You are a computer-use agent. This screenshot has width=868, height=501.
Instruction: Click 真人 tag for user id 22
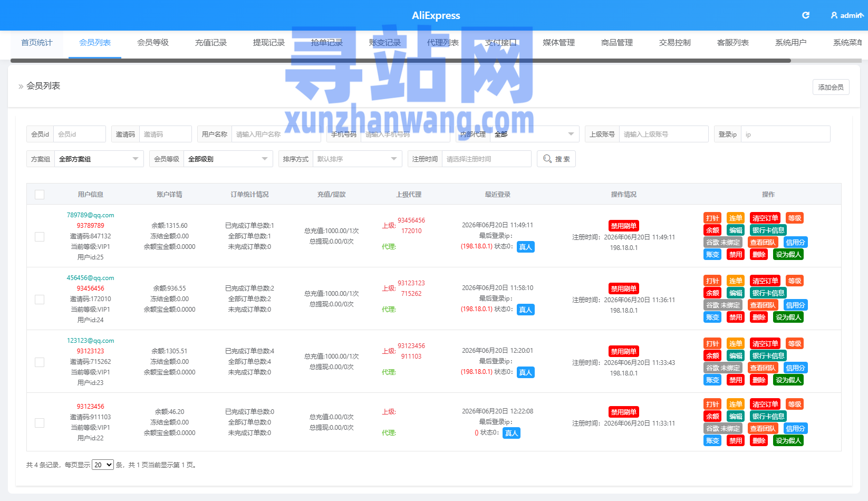(512, 433)
